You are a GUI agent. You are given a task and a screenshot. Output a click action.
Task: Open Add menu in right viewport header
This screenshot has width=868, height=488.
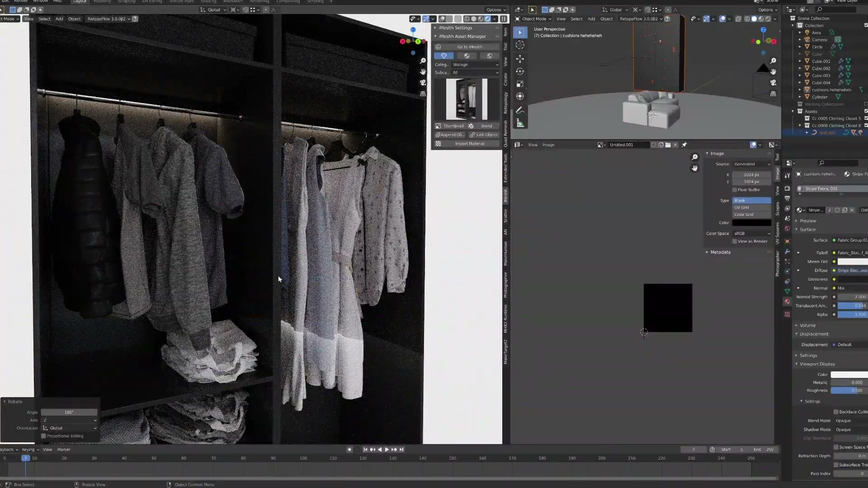[591, 19]
